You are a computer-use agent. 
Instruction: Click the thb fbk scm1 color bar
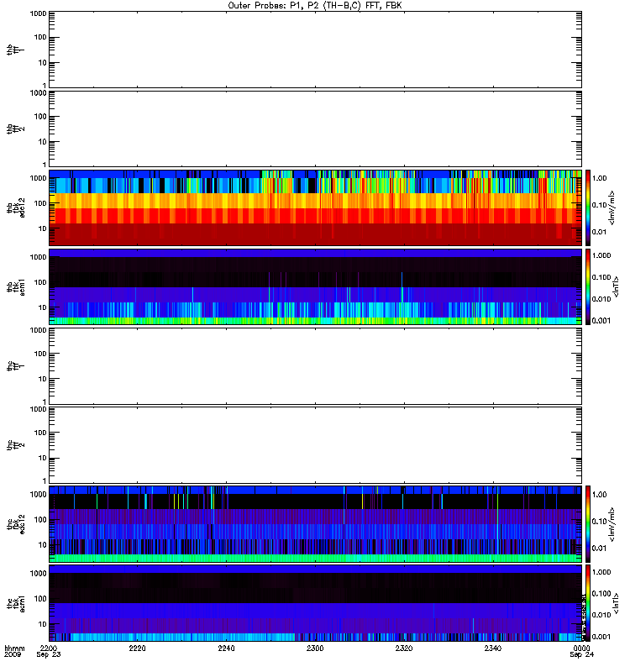click(x=588, y=286)
